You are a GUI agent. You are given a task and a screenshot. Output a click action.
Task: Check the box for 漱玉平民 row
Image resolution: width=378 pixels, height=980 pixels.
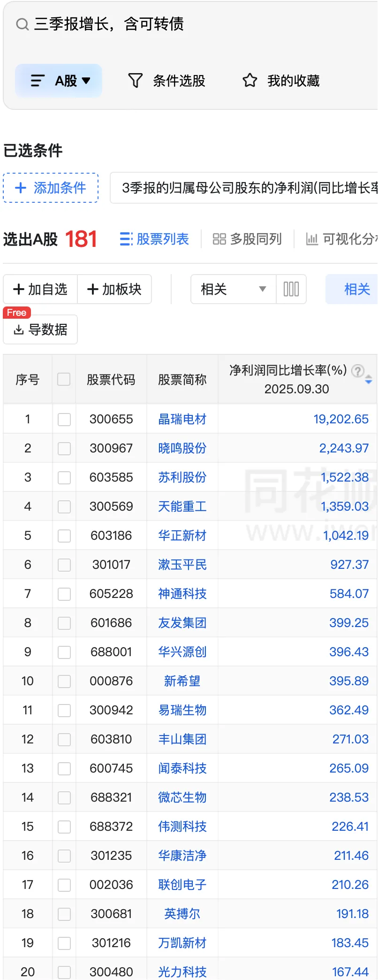pos(64,565)
